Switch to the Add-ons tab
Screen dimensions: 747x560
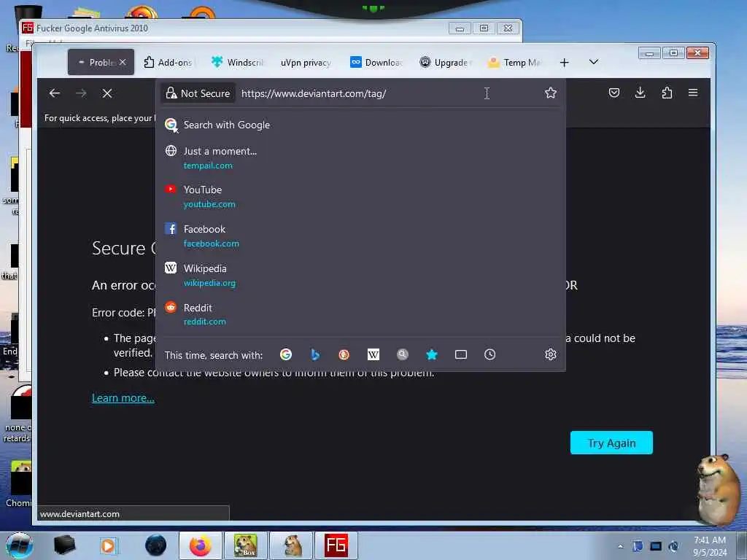click(x=168, y=63)
